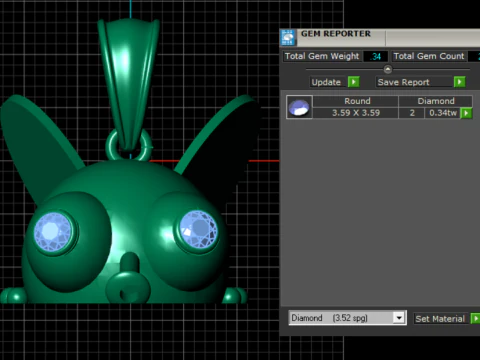Screen dimensions: 480x360
Task: Click the green arrow beside Update
Action: (x=353, y=82)
